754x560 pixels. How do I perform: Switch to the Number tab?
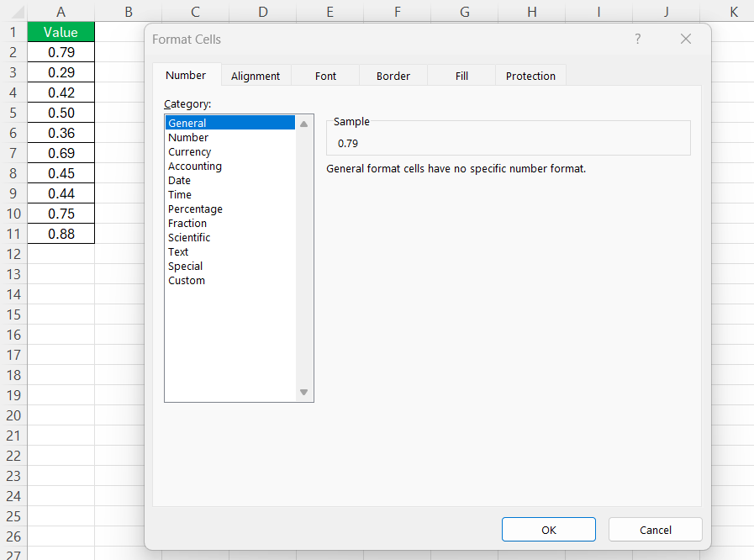coord(186,76)
